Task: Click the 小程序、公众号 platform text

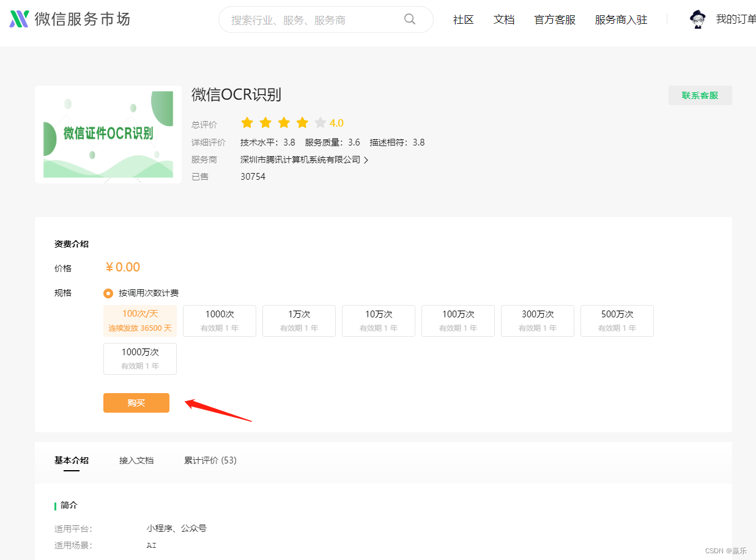Action: tap(177, 528)
